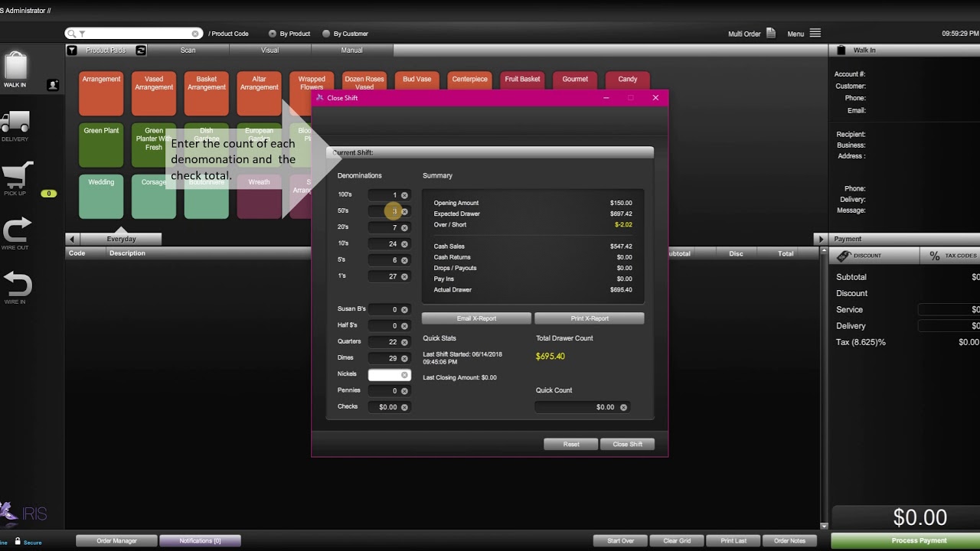Choose the Fruit Basket product pad
This screenshot has height=551, width=980.
coord(522,80)
